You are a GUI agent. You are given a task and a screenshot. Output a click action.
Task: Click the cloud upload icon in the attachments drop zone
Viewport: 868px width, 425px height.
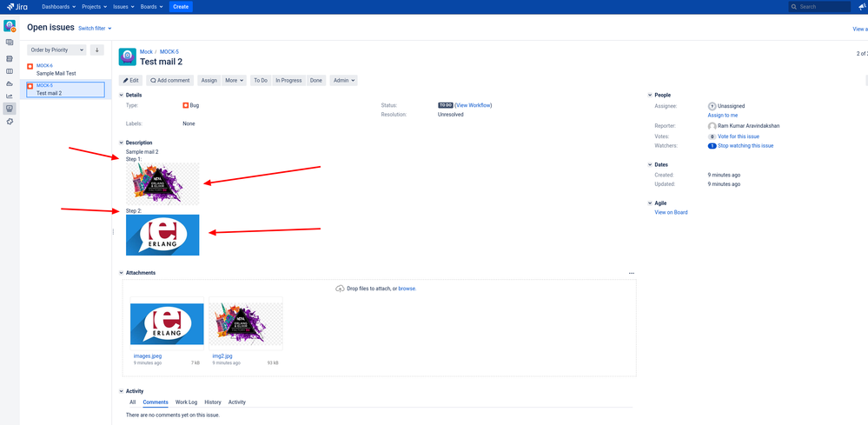pos(340,289)
